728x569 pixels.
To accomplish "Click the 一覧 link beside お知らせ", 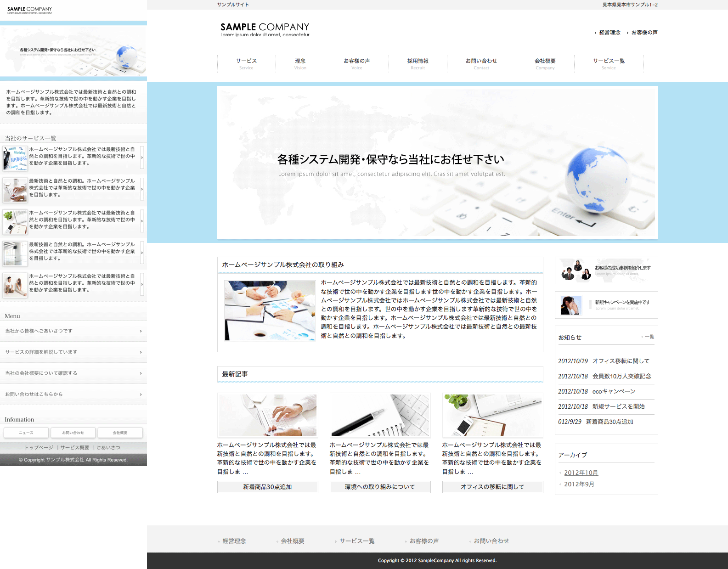I will tap(649, 337).
